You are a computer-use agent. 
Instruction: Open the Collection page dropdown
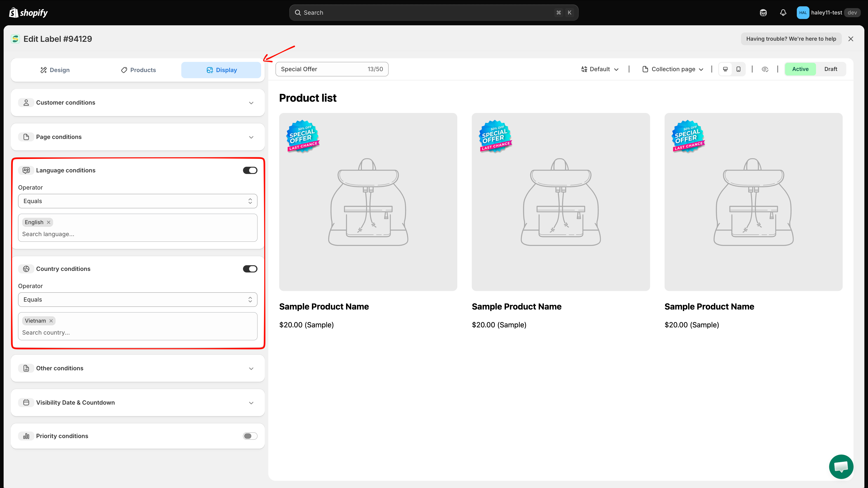[x=673, y=69]
